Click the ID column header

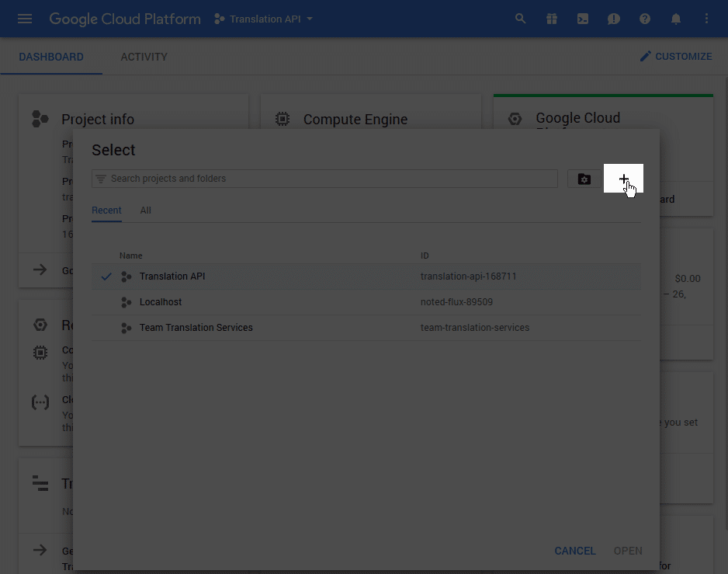tap(425, 256)
